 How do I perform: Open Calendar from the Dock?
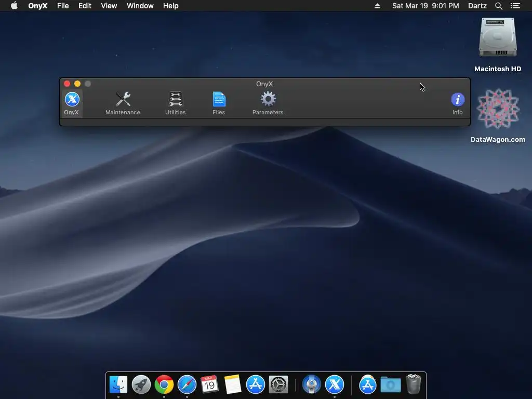209,384
